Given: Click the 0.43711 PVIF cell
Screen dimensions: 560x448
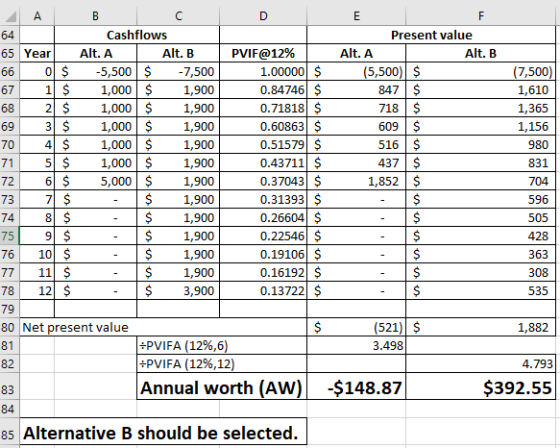Looking at the screenshot, I should click(263, 163).
